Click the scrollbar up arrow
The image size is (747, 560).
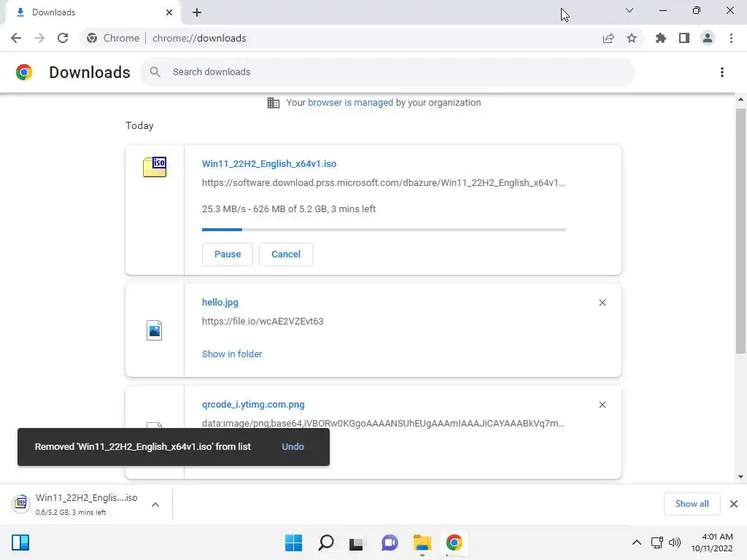tap(740, 99)
